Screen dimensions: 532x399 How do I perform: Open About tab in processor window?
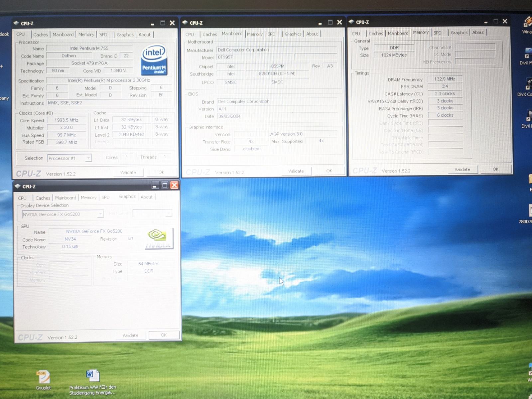click(x=144, y=35)
